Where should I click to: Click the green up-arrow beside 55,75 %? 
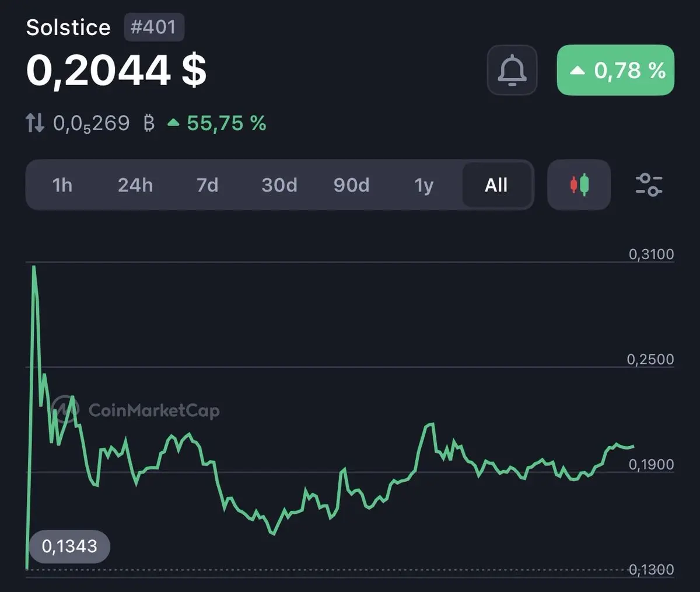click(x=173, y=123)
